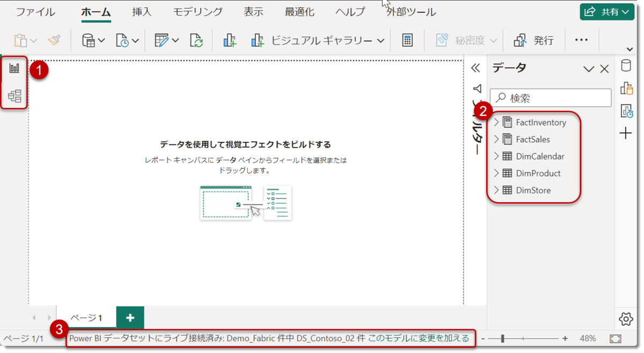The image size is (644, 353).
Task: Expand the DimCalendar table
Action: tap(496, 156)
